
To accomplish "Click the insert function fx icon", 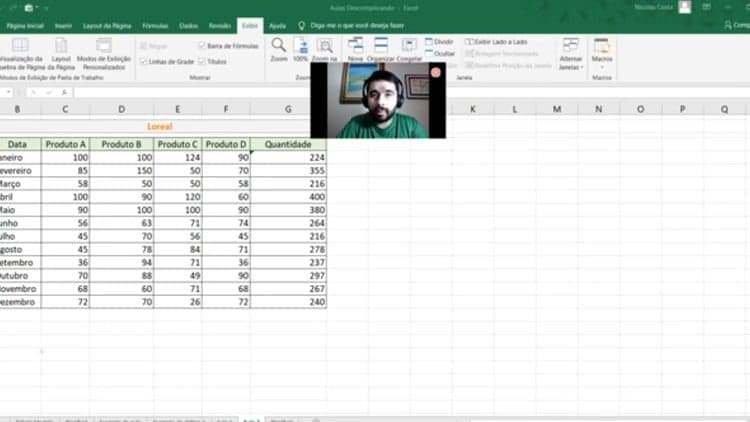I will pos(65,92).
